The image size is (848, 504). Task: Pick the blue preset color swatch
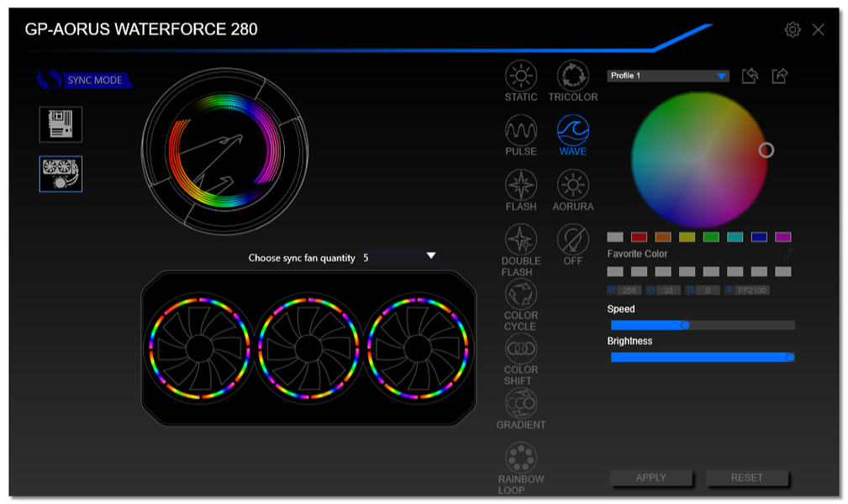click(x=759, y=237)
